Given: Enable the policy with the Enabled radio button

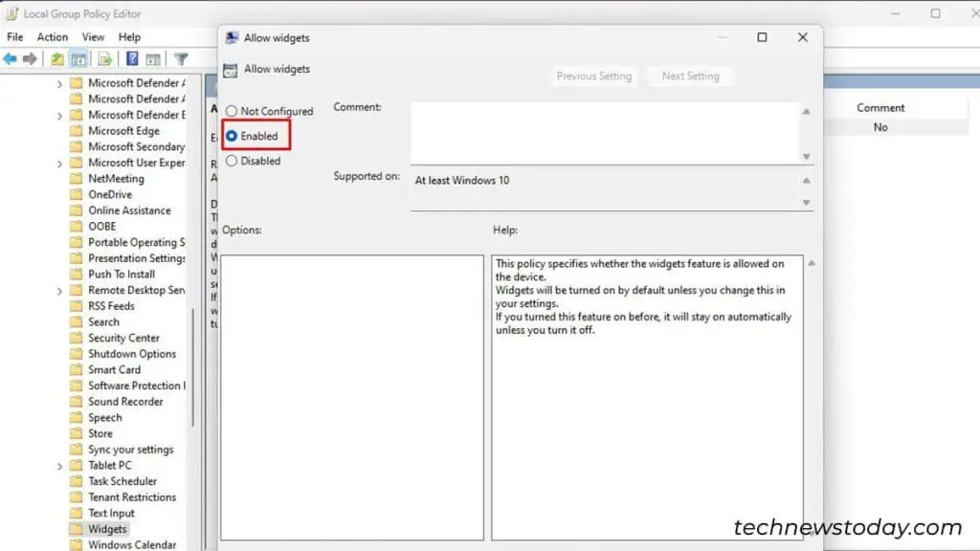Looking at the screenshot, I should point(232,136).
